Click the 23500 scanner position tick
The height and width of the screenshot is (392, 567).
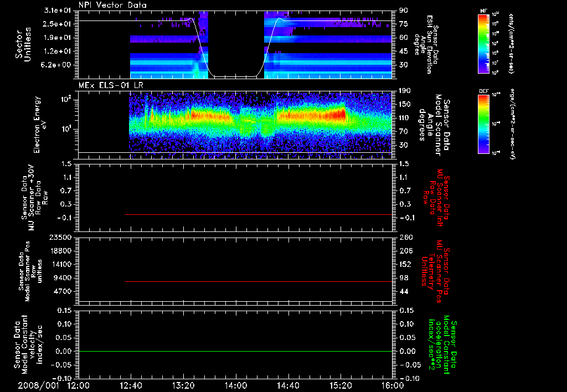coord(60,237)
